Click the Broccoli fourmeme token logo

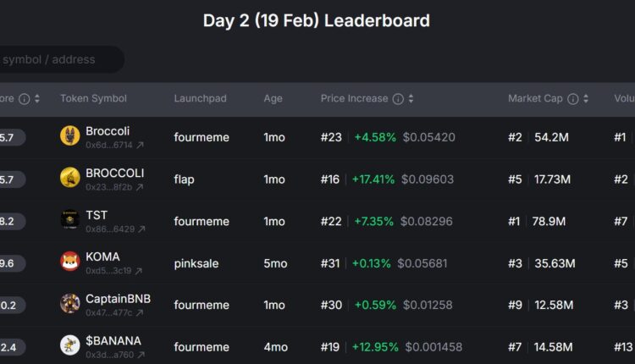pyautogui.click(x=70, y=136)
